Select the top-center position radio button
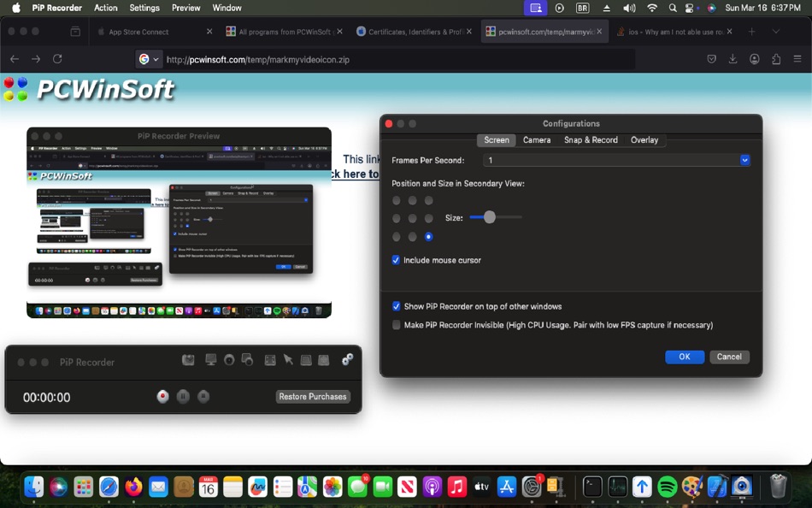The image size is (812, 508). 412,200
